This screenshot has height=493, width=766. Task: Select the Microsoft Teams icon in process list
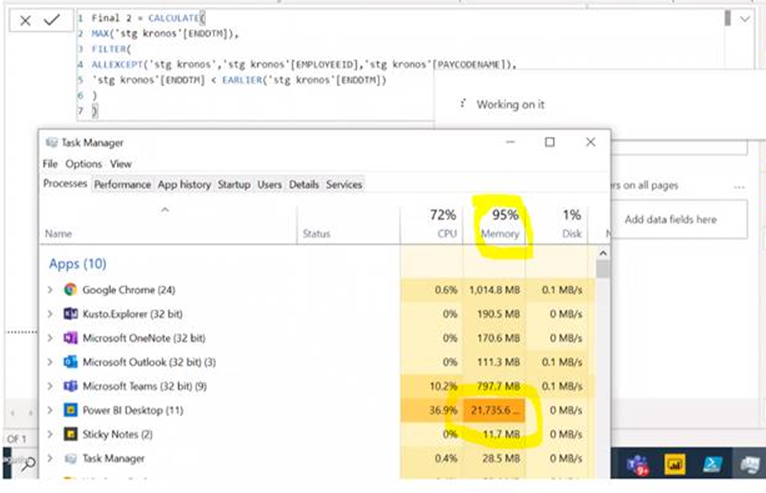[x=70, y=386]
